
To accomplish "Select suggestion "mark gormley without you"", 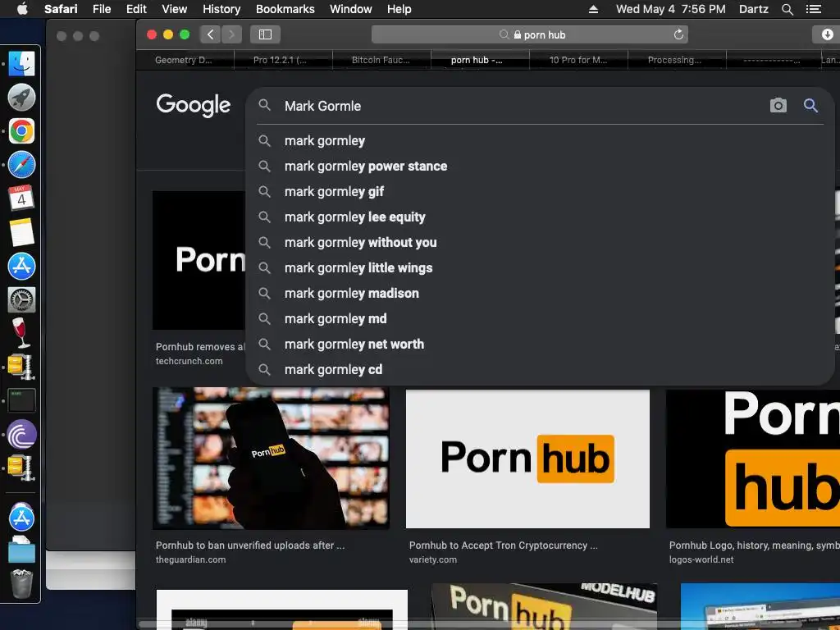I will (540, 242).
